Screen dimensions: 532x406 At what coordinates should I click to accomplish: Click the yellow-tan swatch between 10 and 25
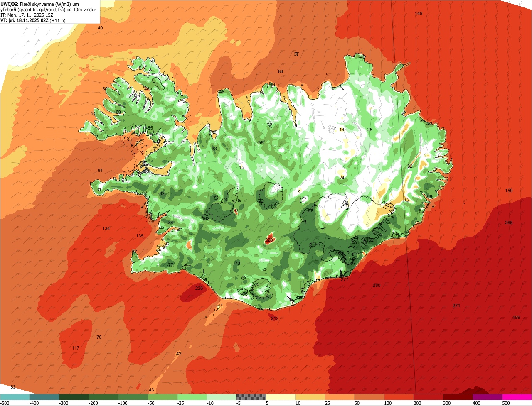coord(310,397)
